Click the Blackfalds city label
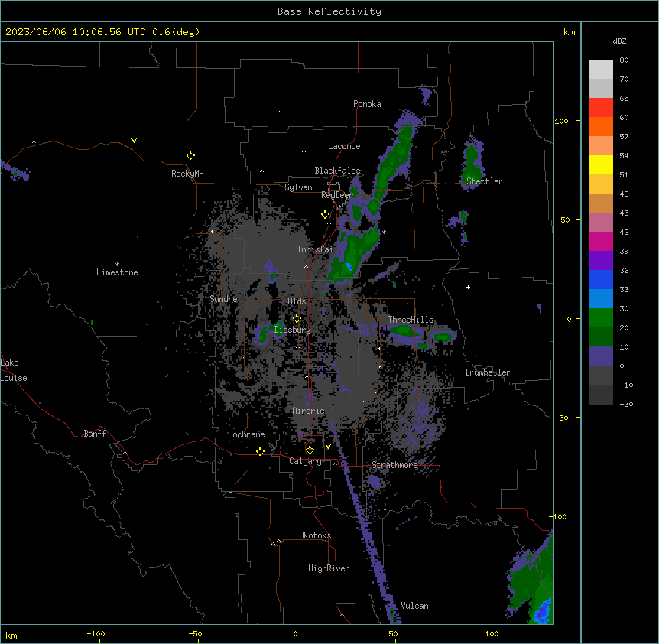The width and height of the screenshot is (659, 644). 337,171
